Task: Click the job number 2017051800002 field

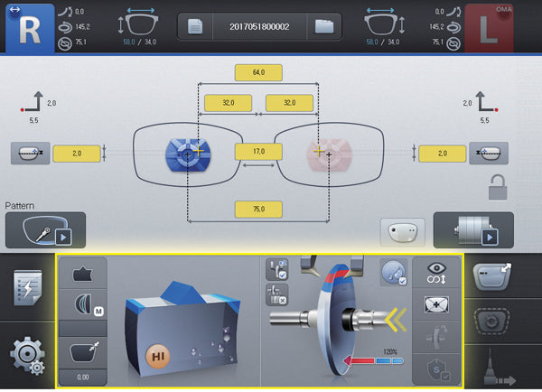Action: [259, 28]
